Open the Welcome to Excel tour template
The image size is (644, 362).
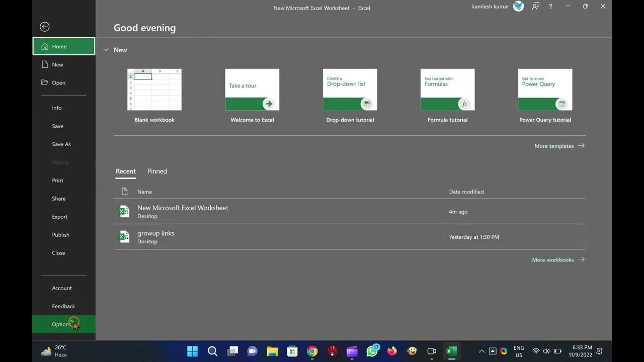tap(252, 96)
